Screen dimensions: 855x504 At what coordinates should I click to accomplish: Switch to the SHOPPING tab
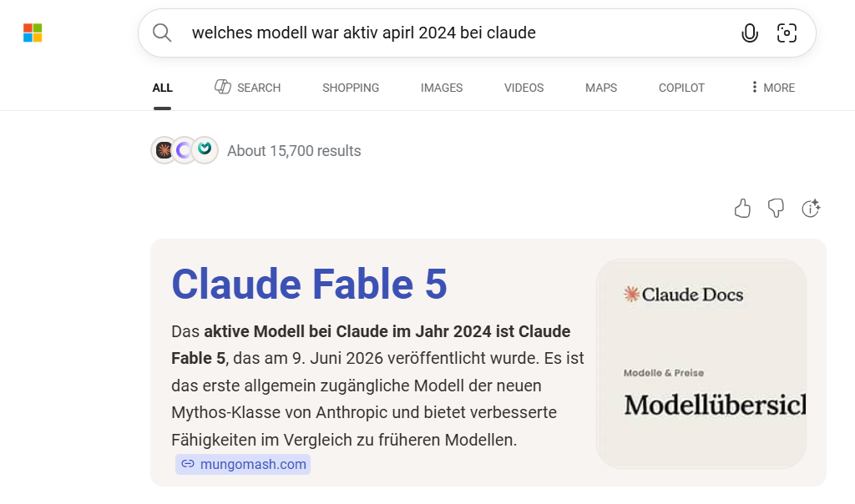tap(351, 88)
